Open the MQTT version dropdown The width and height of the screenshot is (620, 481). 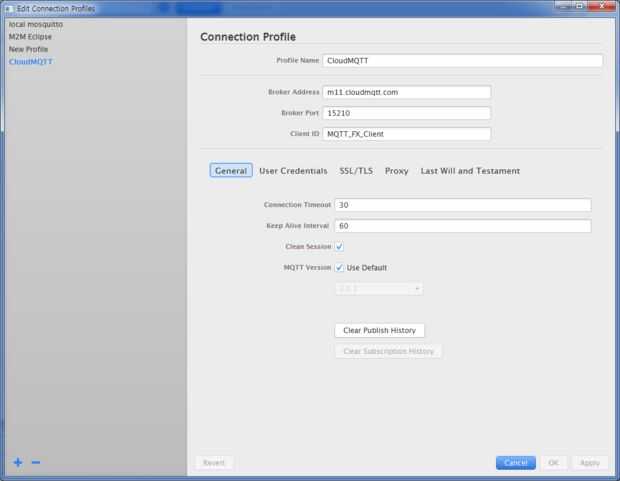(379, 288)
